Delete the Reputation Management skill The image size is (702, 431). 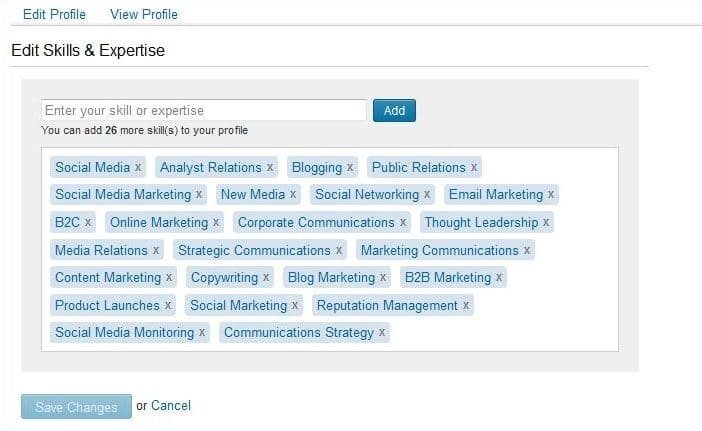(x=466, y=306)
